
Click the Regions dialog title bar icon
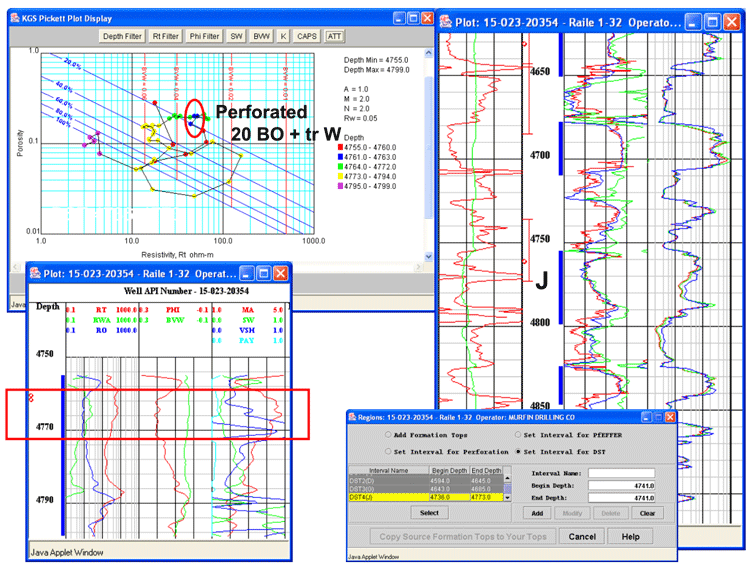point(353,417)
